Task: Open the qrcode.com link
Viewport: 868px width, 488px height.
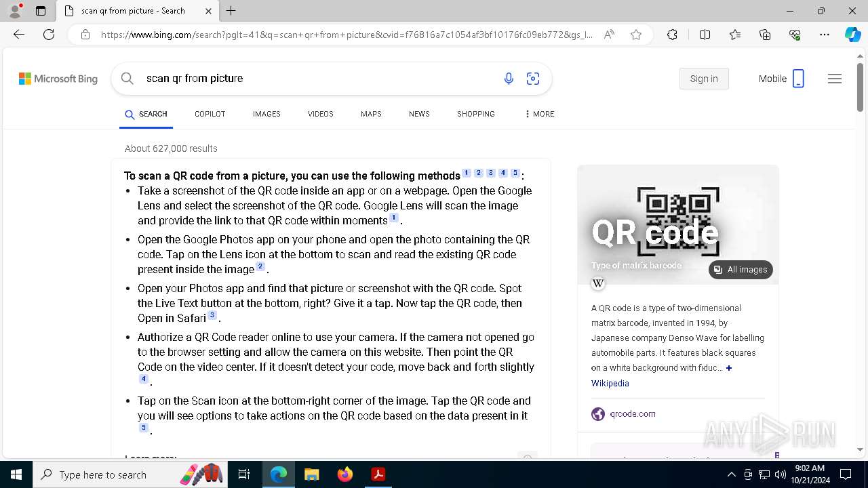Action: click(632, 413)
